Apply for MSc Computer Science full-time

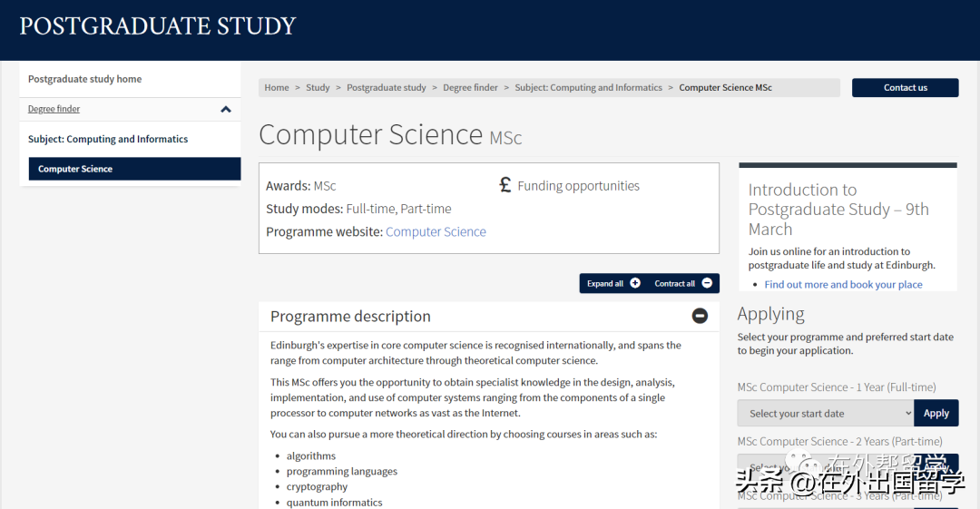[x=936, y=414]
